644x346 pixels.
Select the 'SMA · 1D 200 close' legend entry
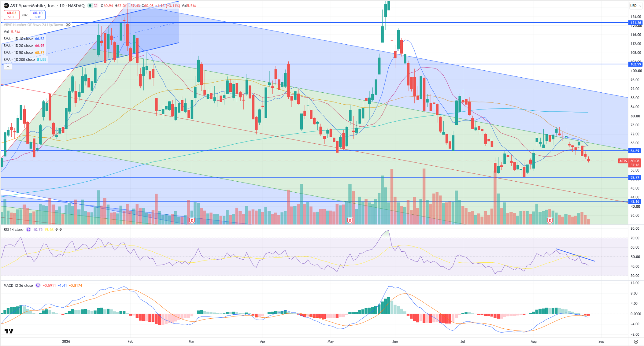[x=19, y=59]
